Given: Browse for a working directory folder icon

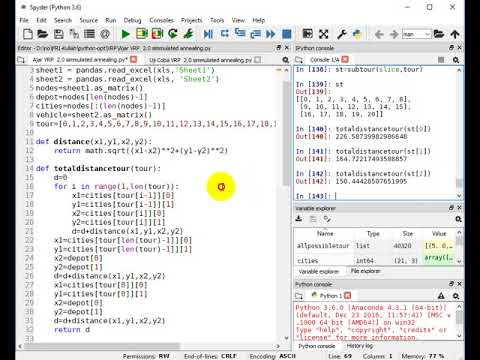Looking at the screenshot, I should click(x=439, y=34).
